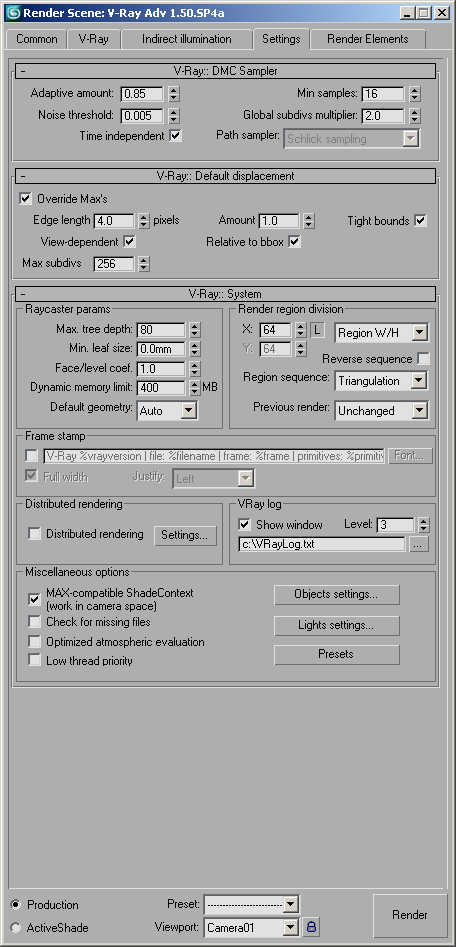Enable Check for missing files
The height and width of the screenshot is (947, 456).
tap(34, 622)
